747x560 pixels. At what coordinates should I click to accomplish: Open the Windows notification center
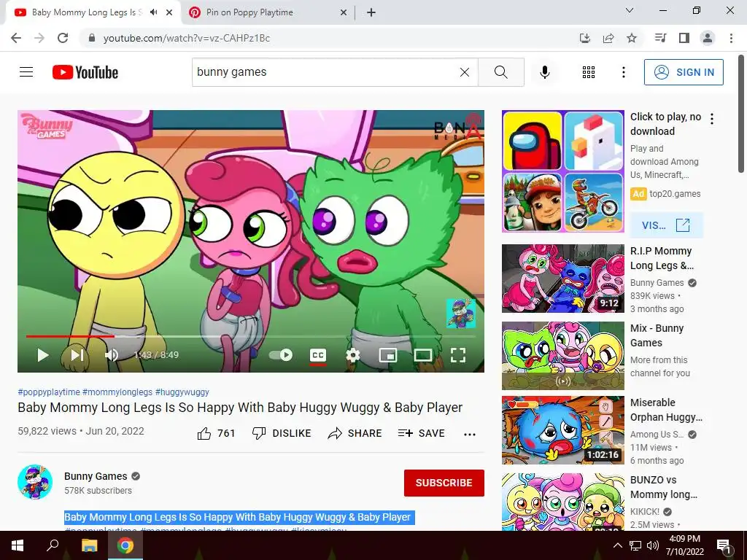[x=724, y=545]
